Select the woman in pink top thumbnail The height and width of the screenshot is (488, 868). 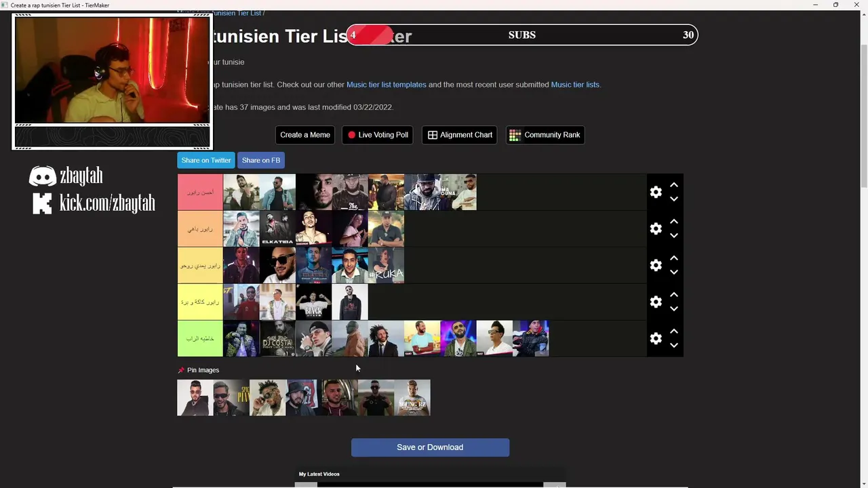pos(350,229)
